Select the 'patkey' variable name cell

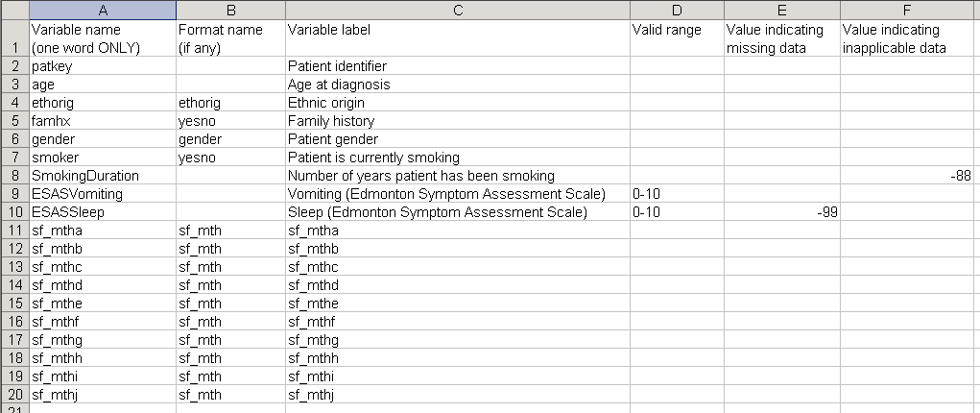pos(102,66)
